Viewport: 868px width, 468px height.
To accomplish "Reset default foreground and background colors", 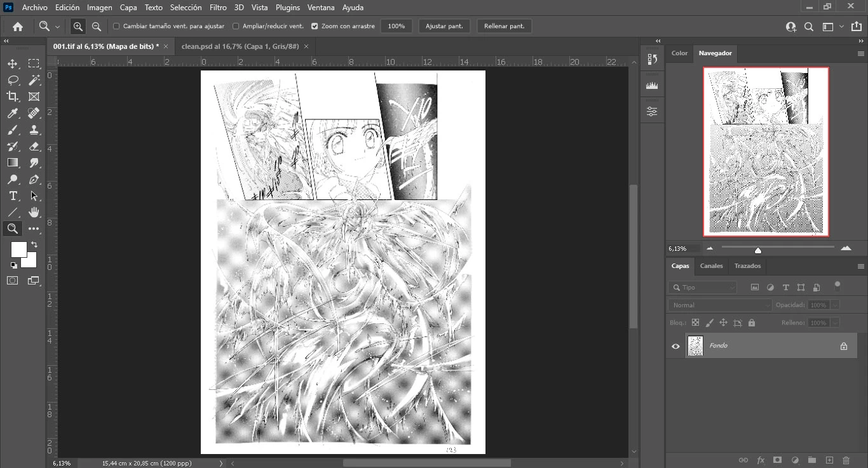I will point(14,265).
